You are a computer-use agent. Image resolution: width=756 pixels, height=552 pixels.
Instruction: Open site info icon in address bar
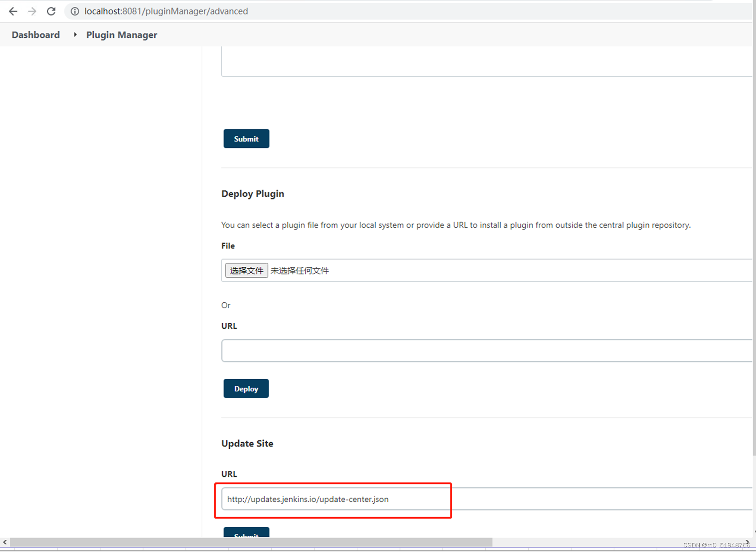75,11
